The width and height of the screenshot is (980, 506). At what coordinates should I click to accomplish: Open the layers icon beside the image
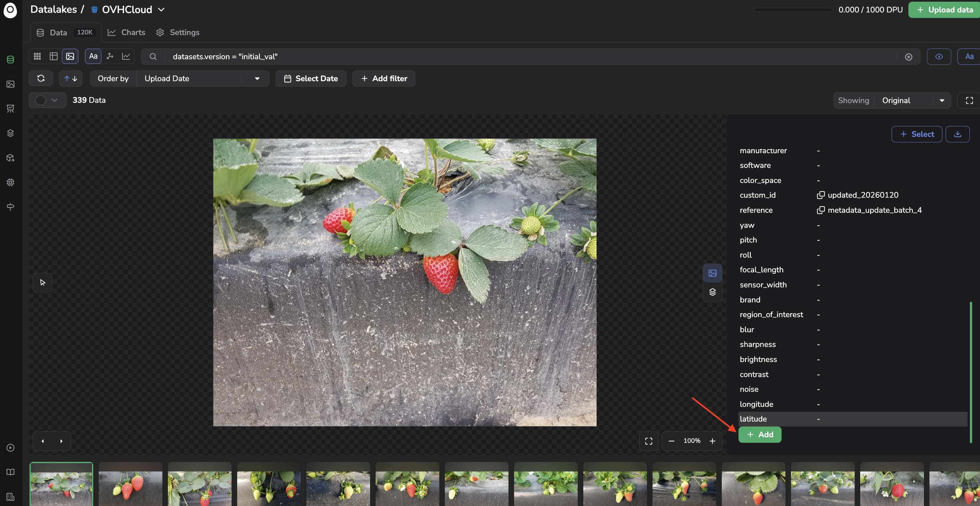(713, 292)
